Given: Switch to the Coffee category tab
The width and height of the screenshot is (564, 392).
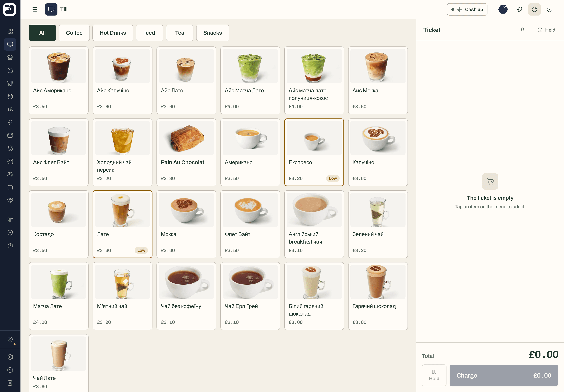Looking at the screenshot, I should point(74,33).
